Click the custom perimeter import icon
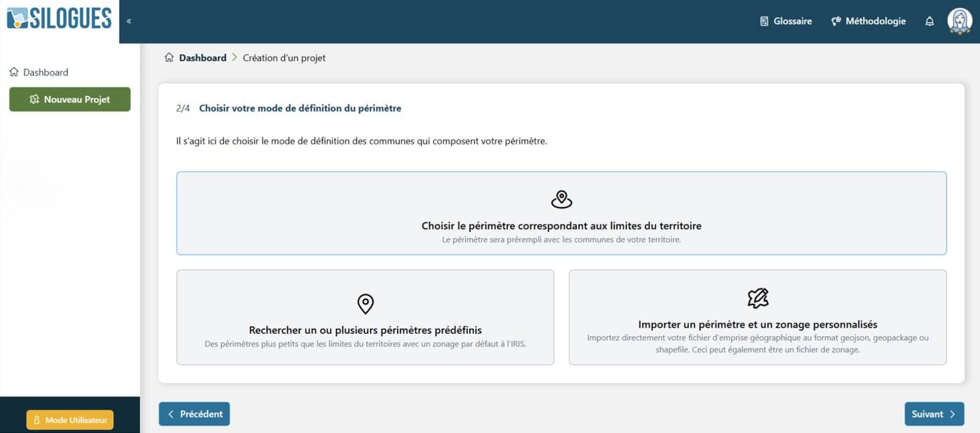 pyautogui.click(x=758, y=298)
